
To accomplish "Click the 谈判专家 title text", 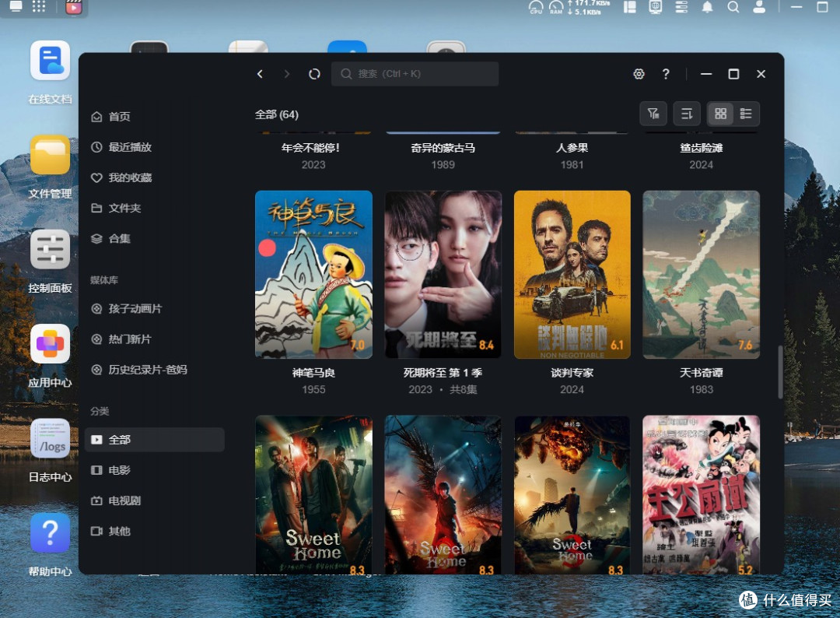I will pyautogui.click(x=572, y=373).
